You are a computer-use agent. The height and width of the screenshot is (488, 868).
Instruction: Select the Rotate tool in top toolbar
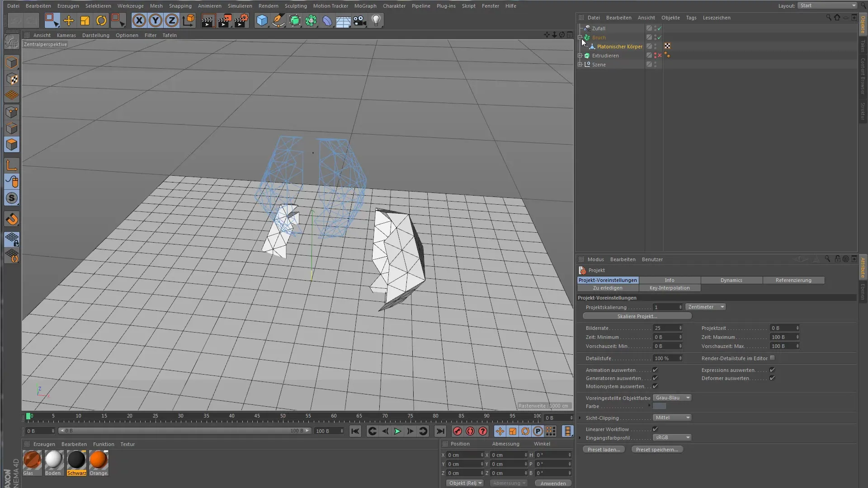click(101, 20)
